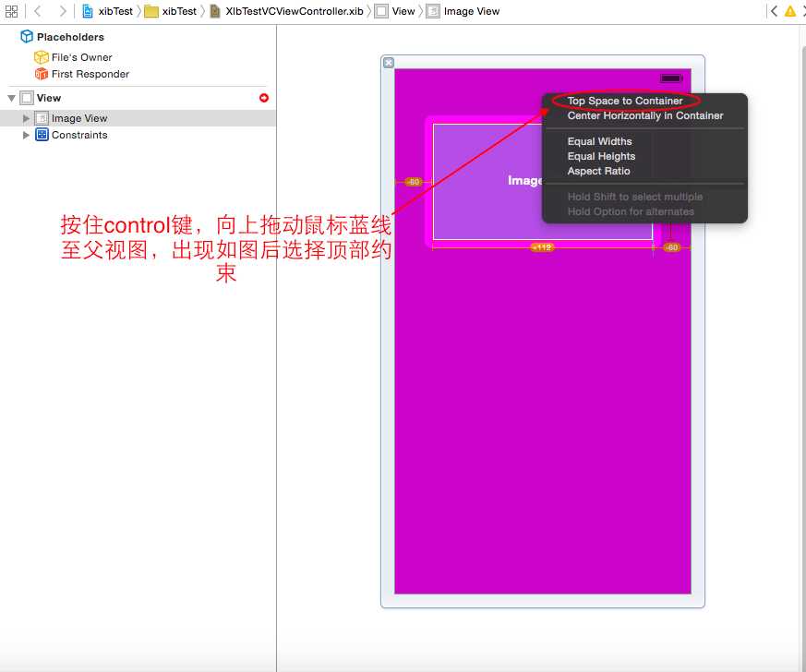This screenshot has width=806, height=672.
Task: Select First Responder in outline
Action: 90,74
